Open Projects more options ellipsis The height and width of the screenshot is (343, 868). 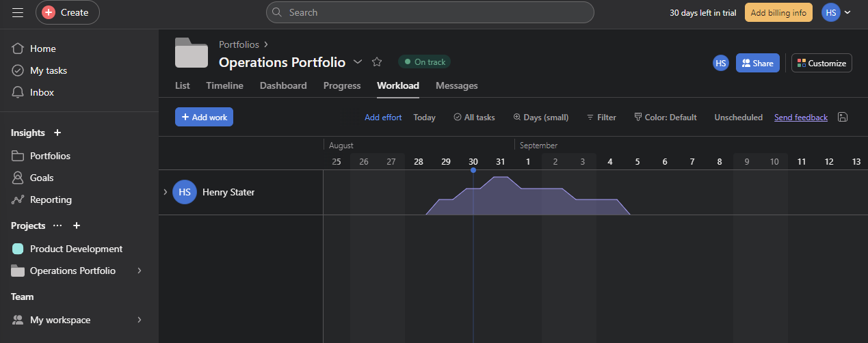pos(57,225)
